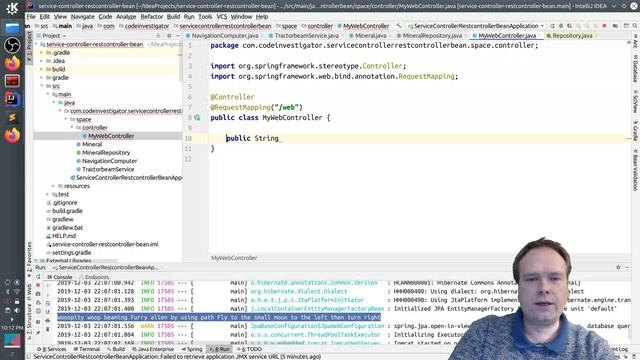The width and height of the screenshot is (640, 360).
Task: Open the Gradle side tool window
Action: (x=635, y=131)
